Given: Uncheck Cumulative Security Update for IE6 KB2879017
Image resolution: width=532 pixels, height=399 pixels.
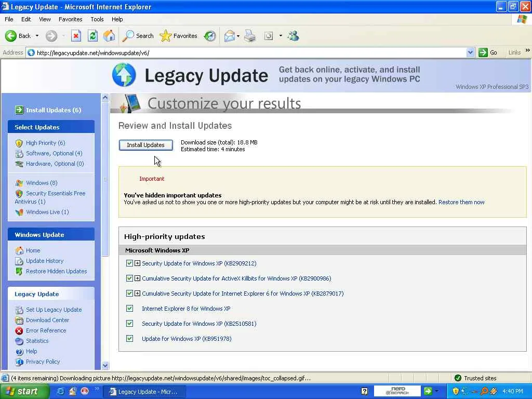Looking at the screenshot, I should click(x=129, y=293).
